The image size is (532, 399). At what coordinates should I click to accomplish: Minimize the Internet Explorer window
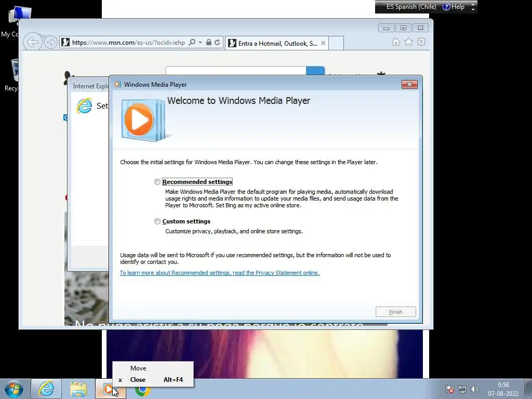(x=386, y=28)
